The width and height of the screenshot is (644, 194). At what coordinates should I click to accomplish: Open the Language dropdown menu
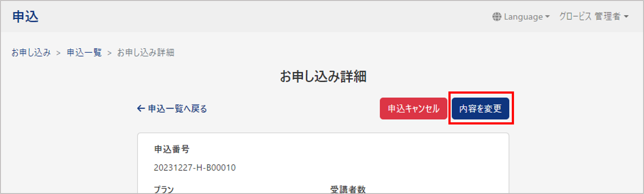tap(521, 17)
